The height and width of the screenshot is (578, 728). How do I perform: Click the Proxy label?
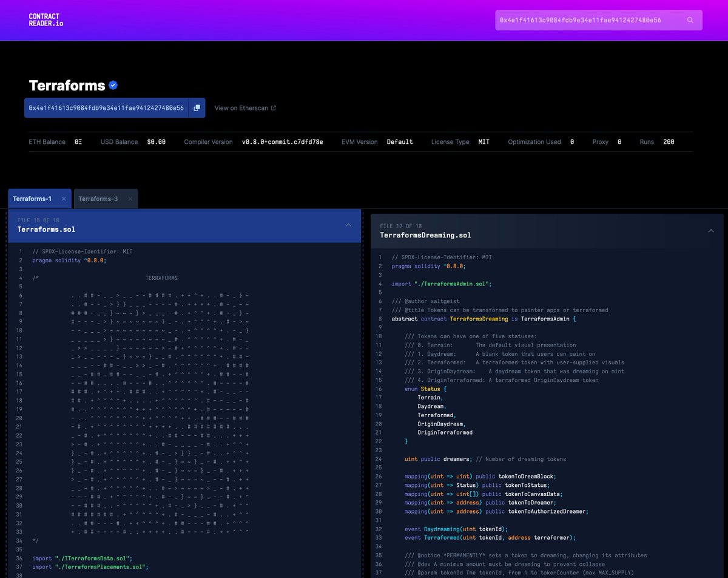600,141
